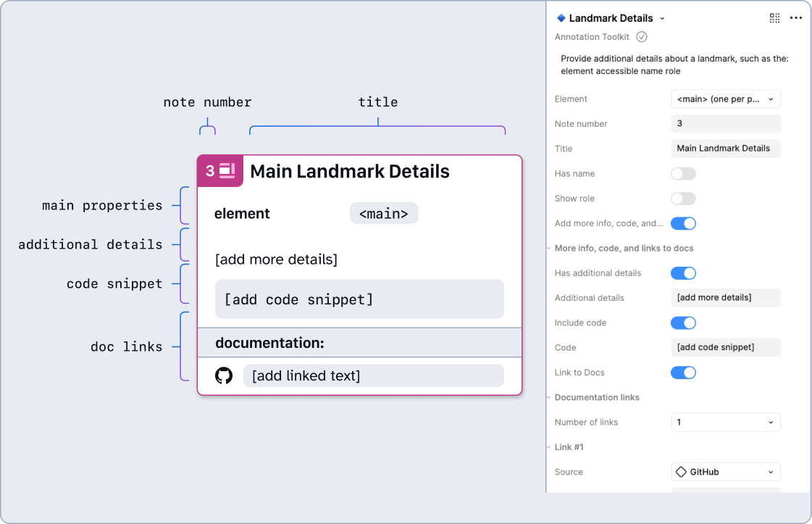Open the three-dots more options menu
The image size is (812, 524).
point(796,18)
